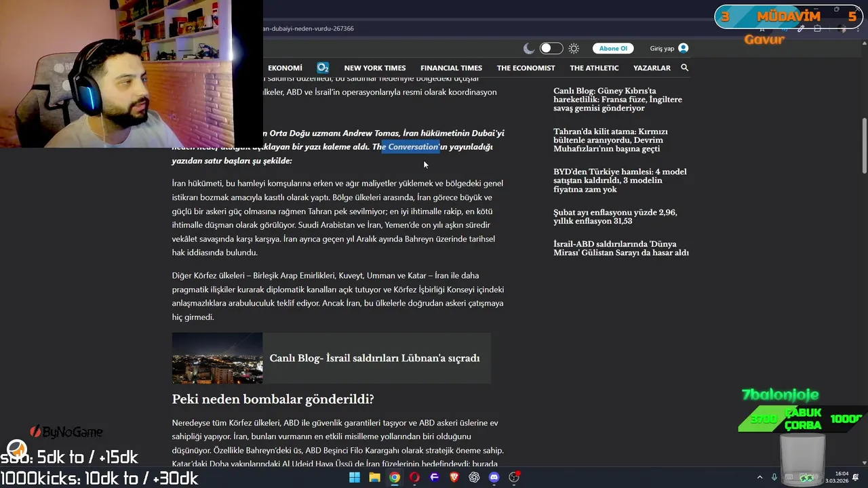Open ChatGPT app from the taskbar
868x488 pixels.
pos(474,477)
